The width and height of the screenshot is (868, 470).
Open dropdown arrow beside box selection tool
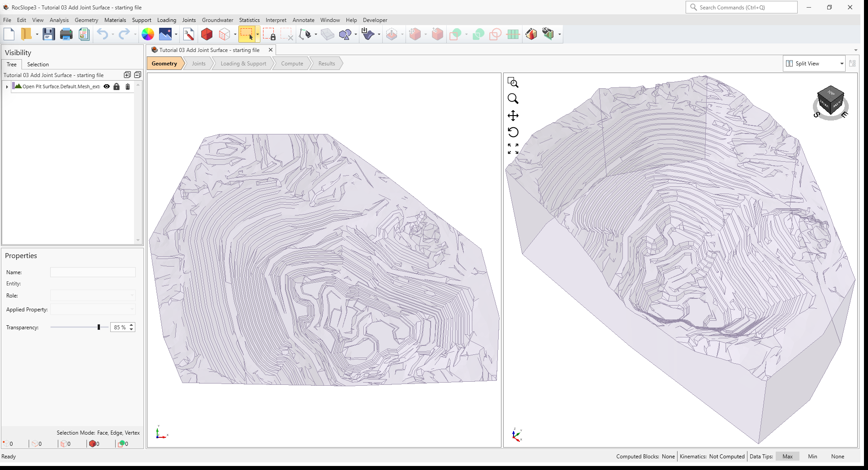pyautogui.click(x=258, y=34)
